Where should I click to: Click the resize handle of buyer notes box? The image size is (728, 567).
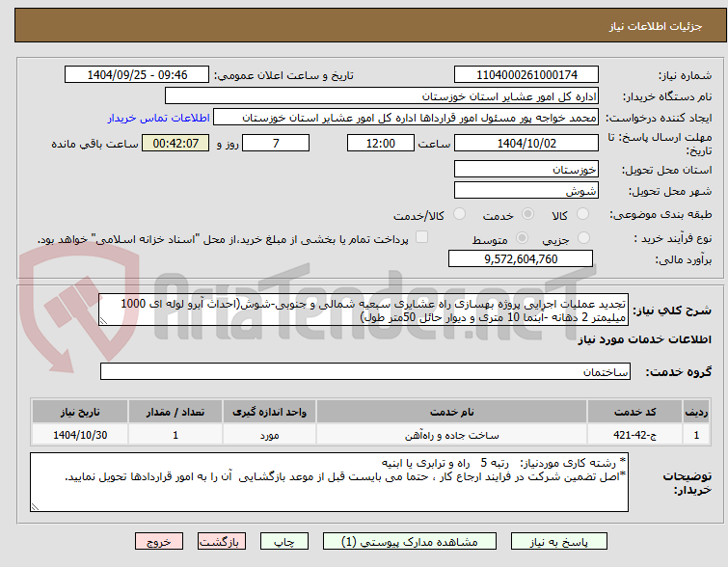(x=35, y=507)
